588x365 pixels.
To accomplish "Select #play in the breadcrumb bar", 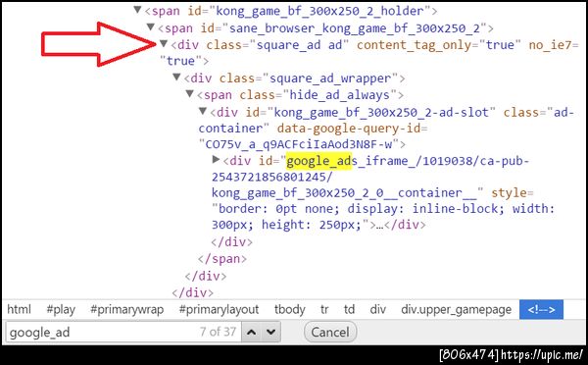I will coord(61,309).
